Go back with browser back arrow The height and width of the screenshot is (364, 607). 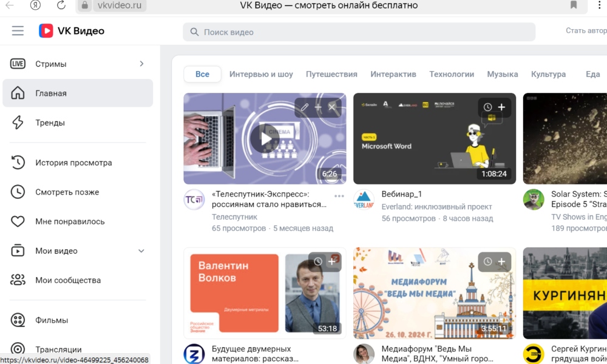pyautogui.click(x=10, y=5)
